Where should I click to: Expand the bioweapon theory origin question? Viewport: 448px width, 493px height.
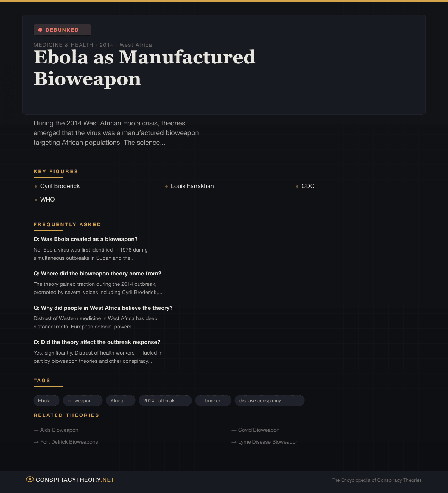(97, 274)
